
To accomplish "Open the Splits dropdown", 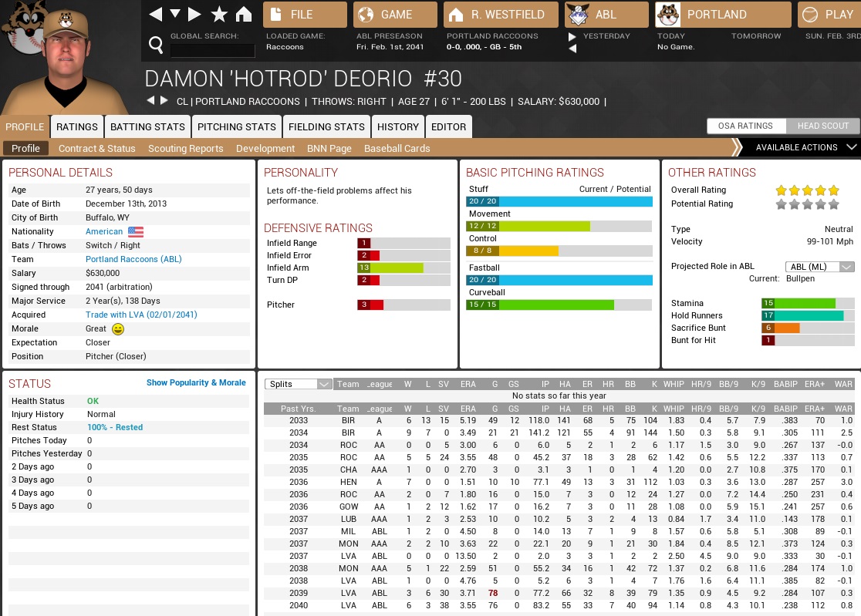I will coord(298,384).
